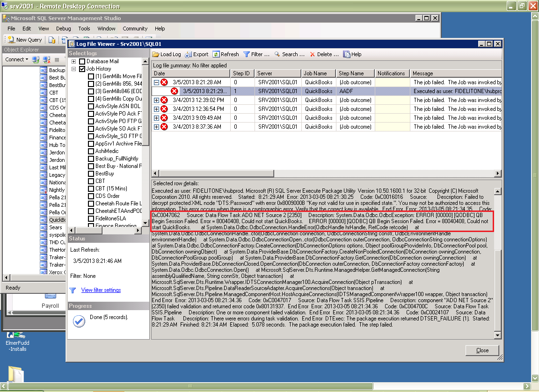Click the Xerox job icon in Object Explorer
Viewport: 539px width, 392px height.
coord(44,272)
